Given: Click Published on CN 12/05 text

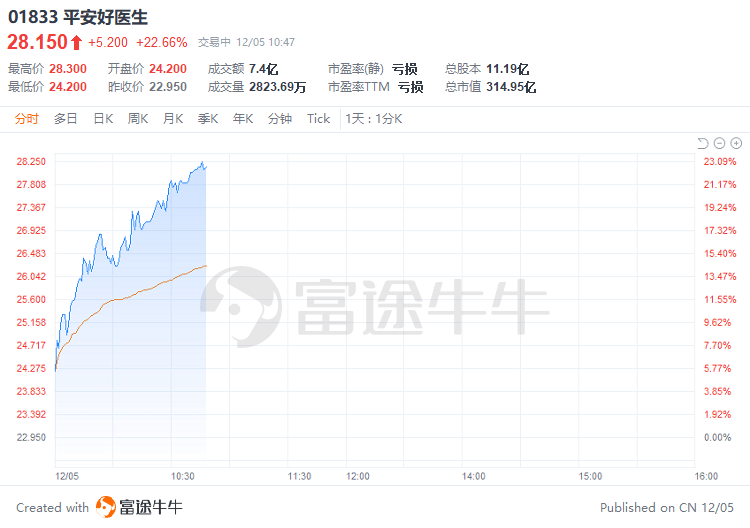Looking at the screenshot, I should 667,507.
